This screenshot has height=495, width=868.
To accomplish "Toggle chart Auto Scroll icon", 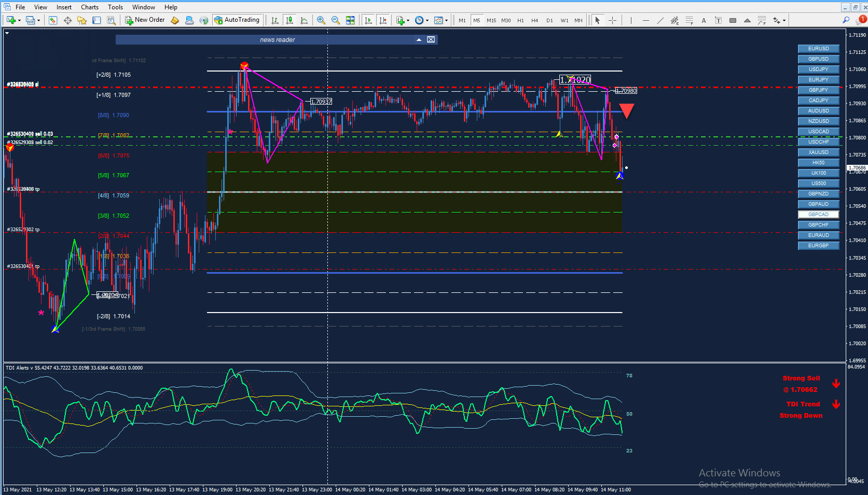I will [x=368, y=20].
